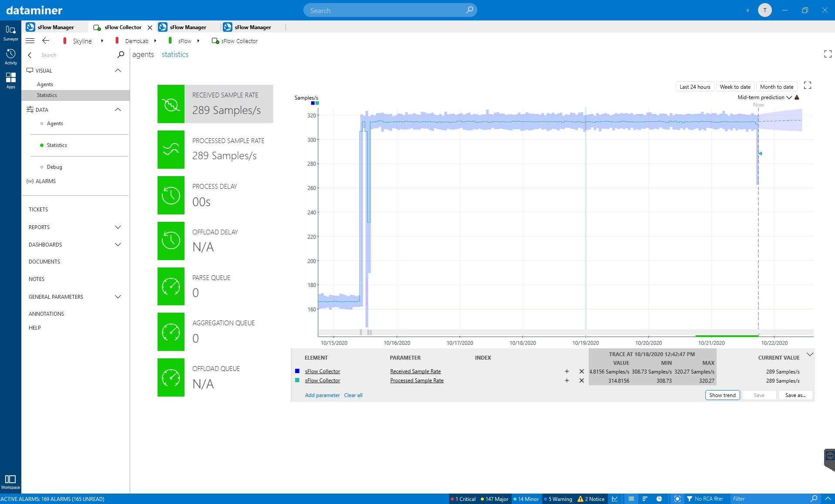
Task: Click the Aggregation Queue gauge icon
Action: pyautogui.click(x=171, y=332)
